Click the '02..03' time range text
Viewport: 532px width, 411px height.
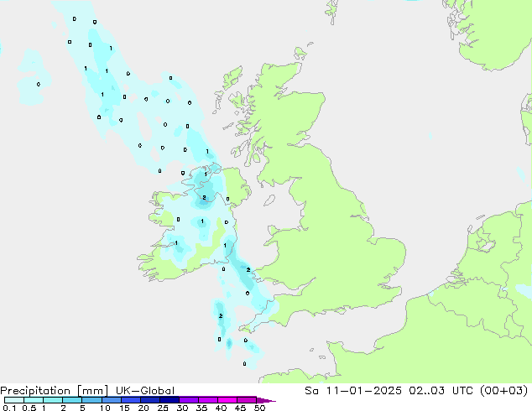426,391
